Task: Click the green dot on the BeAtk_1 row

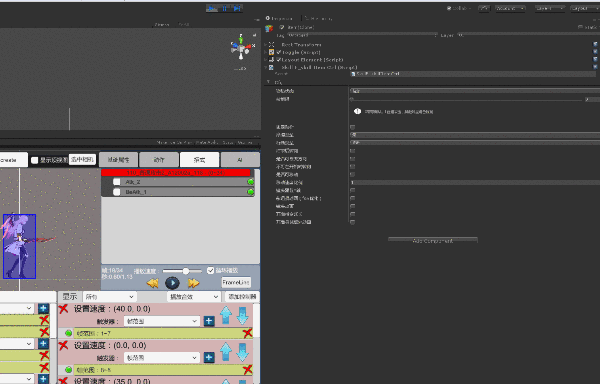Action: pyautogui.click(x=251, y=192)
